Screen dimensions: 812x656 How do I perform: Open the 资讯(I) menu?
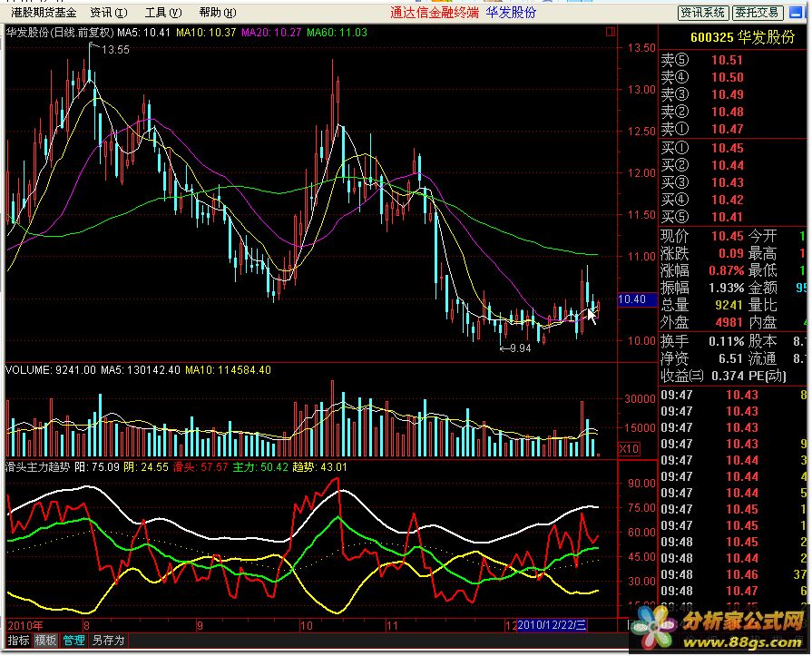tap(108, 13)
